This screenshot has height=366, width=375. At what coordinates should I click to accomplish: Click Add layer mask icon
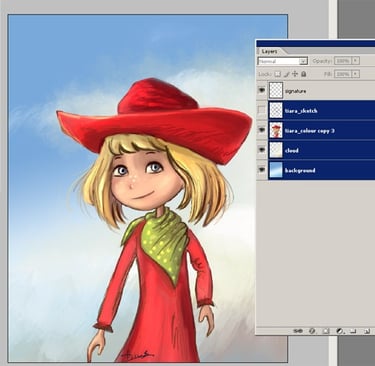click(x=326, y=331)
